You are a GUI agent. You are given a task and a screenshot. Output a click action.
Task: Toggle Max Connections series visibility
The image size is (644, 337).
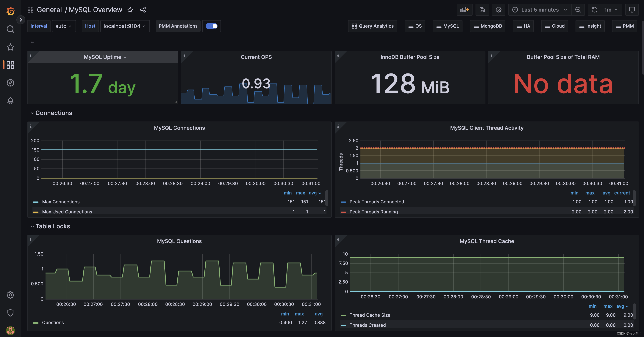(61, 202)
